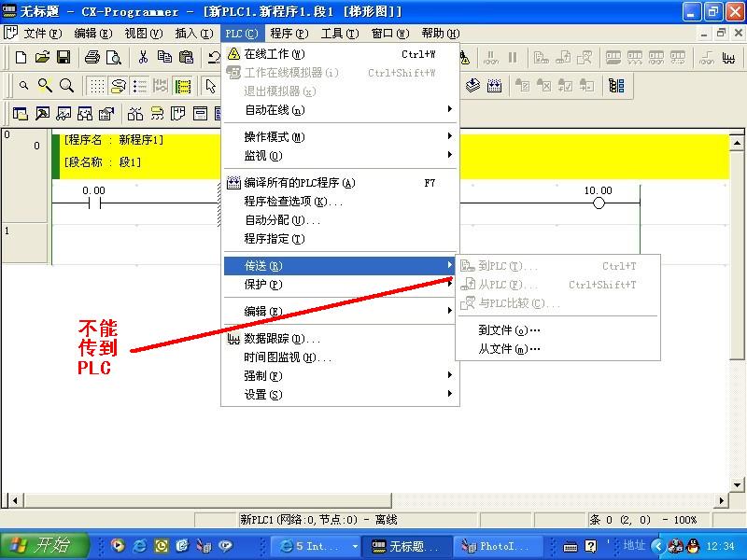Zoom in using the large magnifier icon
This screenshot has width=747, height=560.
pyautogui.click(x=66, y=86)
